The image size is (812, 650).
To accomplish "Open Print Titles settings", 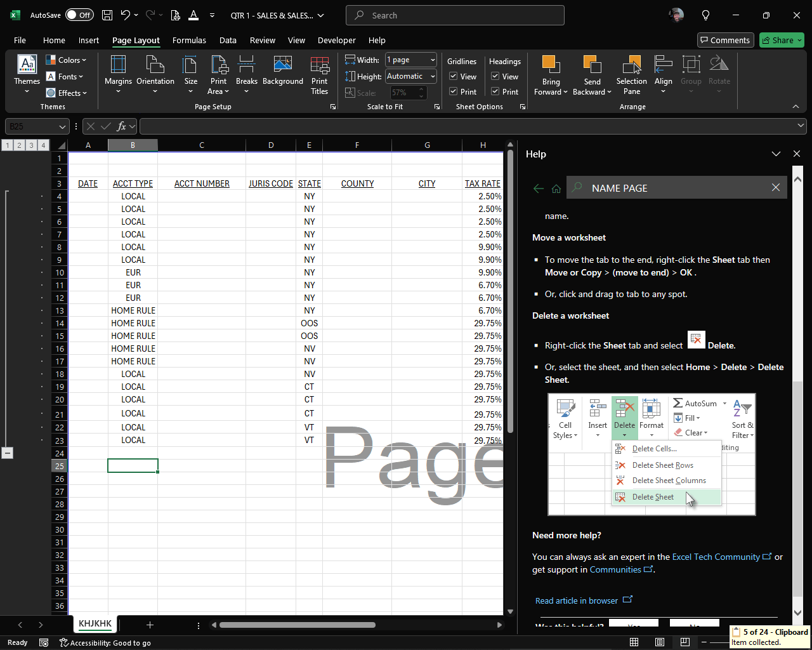I will (320, 75).
